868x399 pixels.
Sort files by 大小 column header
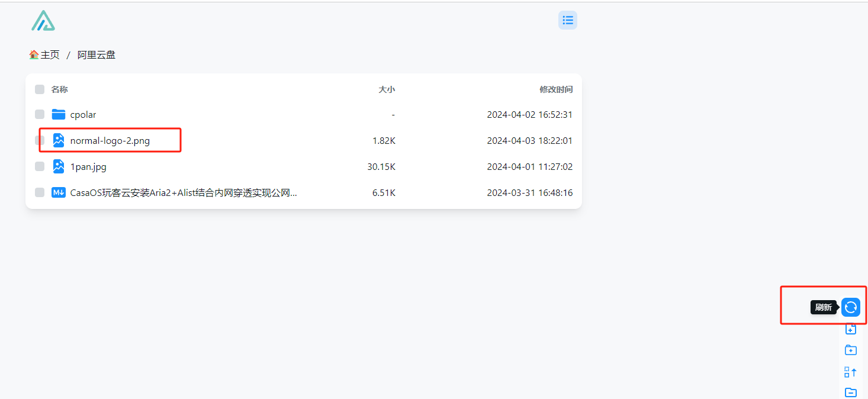pyautogui.click(x=387, y=89)
